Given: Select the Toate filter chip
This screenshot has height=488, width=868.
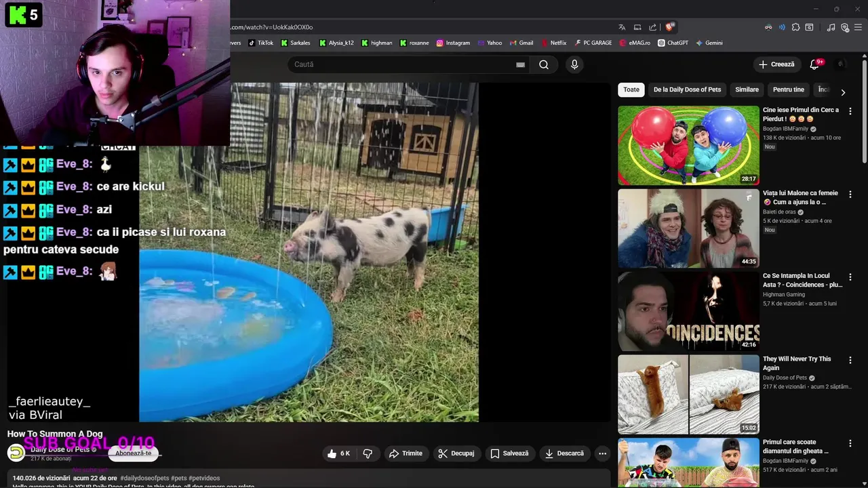Looking at the screenshot, I should click(x=631, y=89).
